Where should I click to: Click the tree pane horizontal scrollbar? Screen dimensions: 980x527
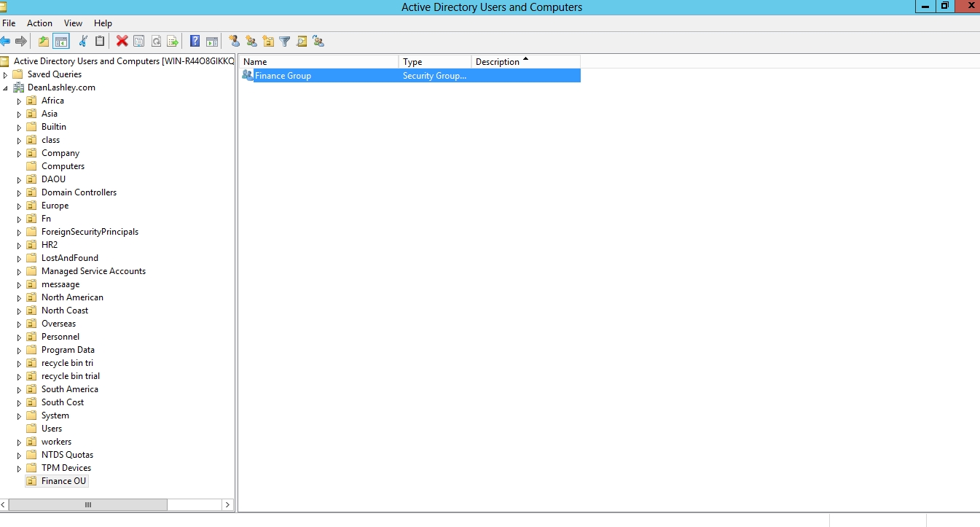[x=87, y=504]
